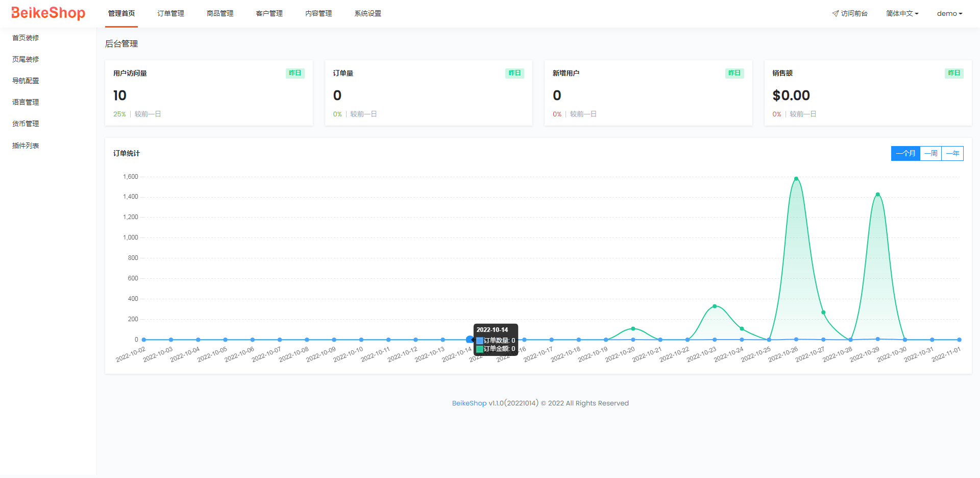Viewport: 980px width, 478px height.
Task: Go to 语言管理 in sidebar
Action: coord(26,102)
